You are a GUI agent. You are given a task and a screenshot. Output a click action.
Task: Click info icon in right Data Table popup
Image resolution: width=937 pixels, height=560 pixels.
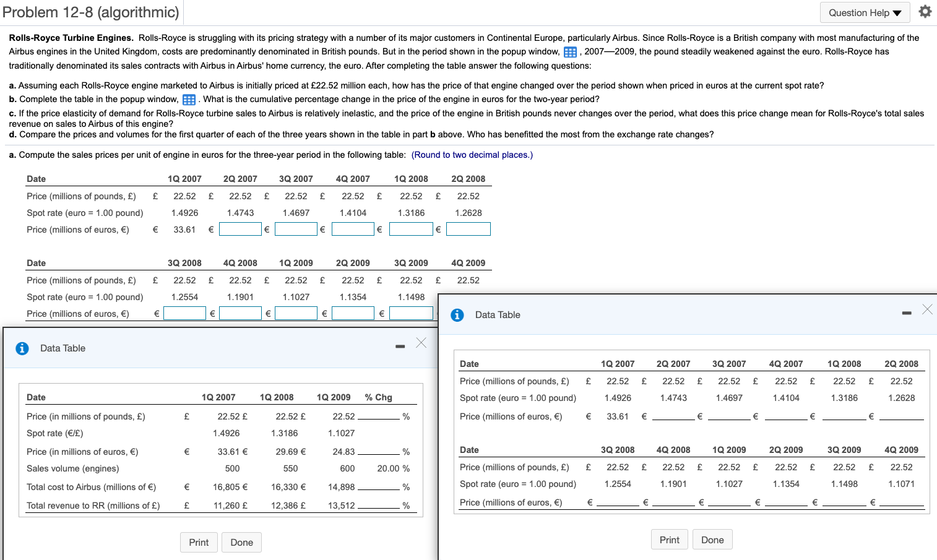pyautogui.click(x=457, y=315)
